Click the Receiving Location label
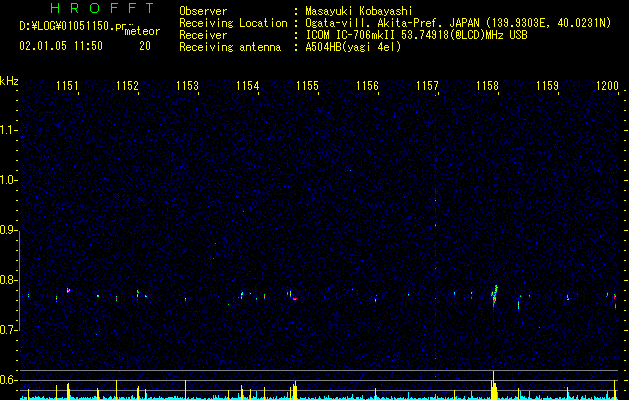This screenshot has width=629, height=400. [233, 23]
